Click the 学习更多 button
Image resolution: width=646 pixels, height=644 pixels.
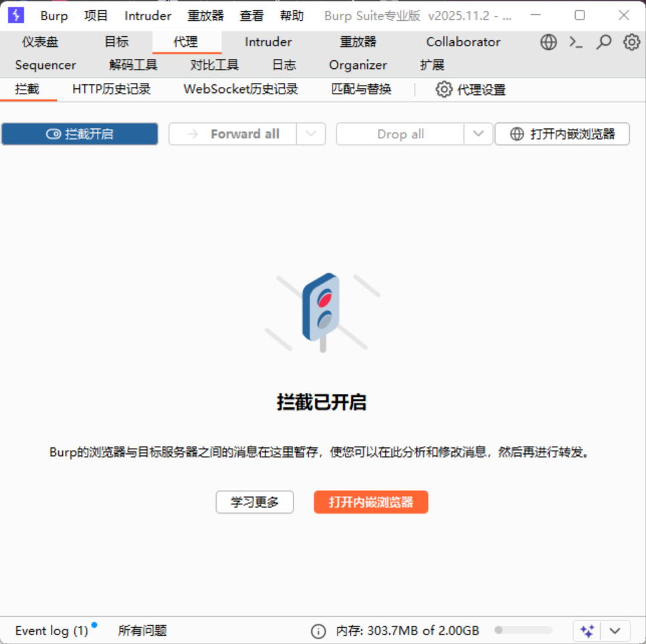point(255,502)
